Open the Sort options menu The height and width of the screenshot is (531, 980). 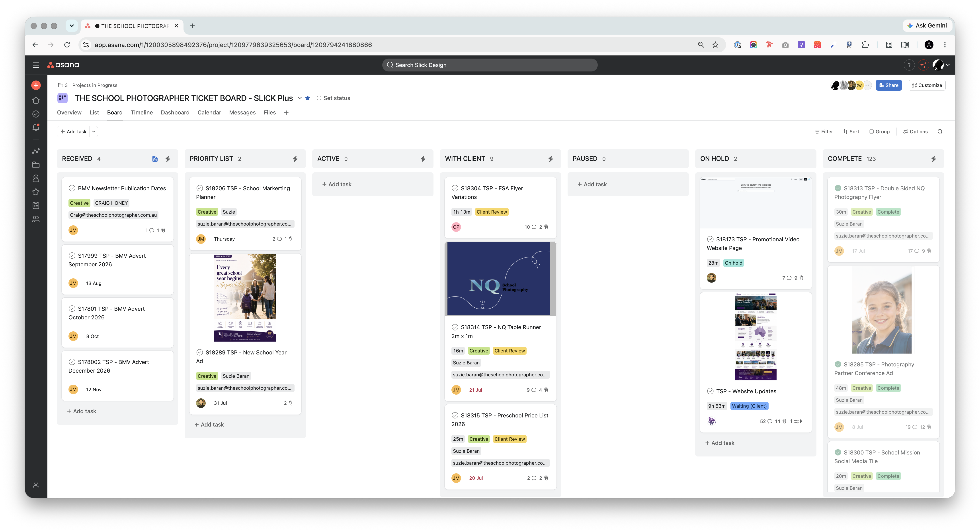851,132
